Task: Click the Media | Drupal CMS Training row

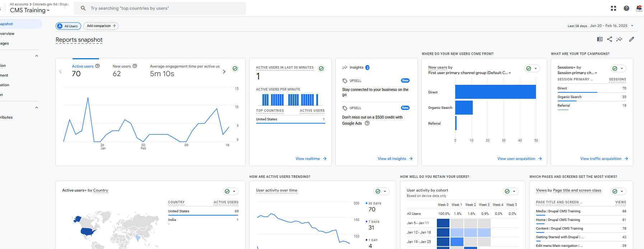Action: (x=581, y=211)
